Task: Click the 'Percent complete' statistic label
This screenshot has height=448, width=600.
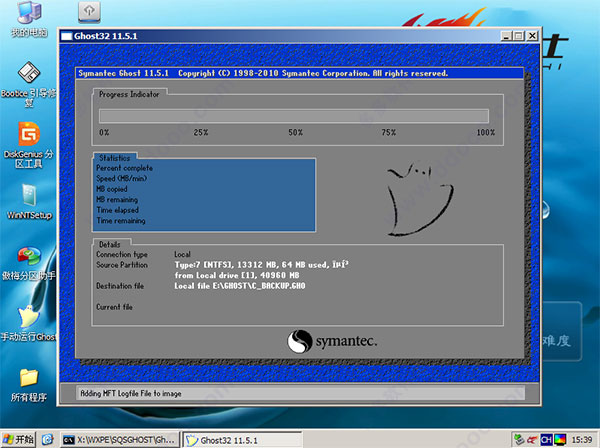Action: point(124,168)
